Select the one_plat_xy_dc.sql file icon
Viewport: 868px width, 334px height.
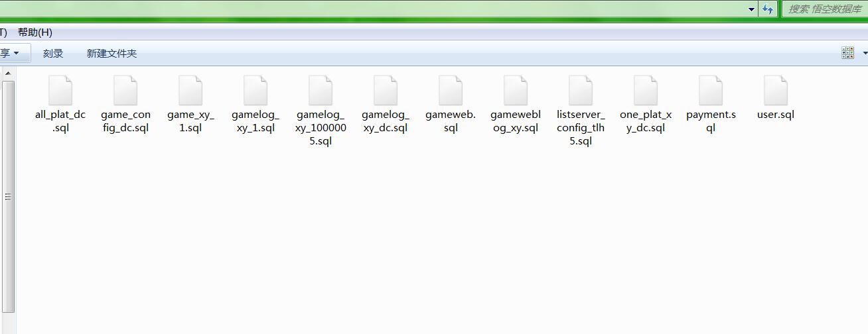click(646, 91)
